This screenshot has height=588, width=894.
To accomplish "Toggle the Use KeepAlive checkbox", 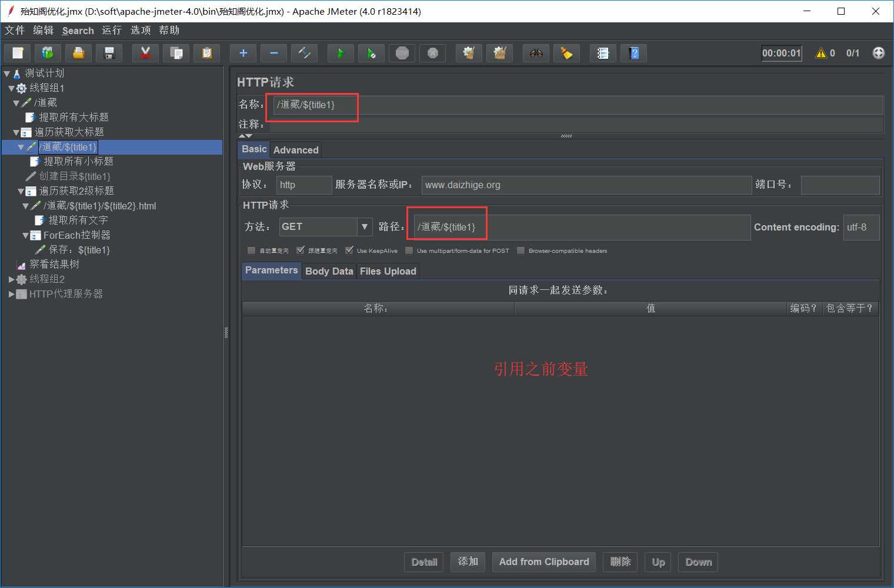I will click(x=349, y=250).
